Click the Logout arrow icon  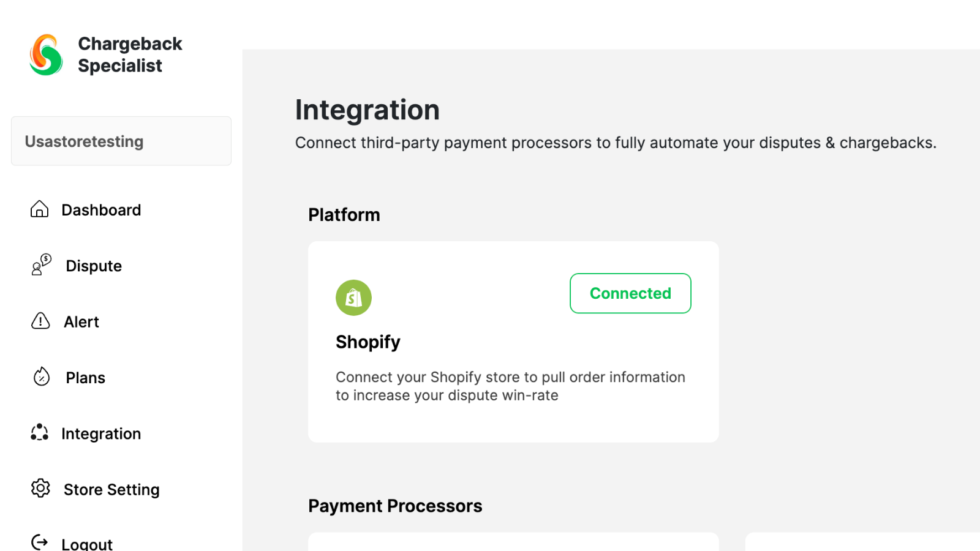[x=39, y=542]
